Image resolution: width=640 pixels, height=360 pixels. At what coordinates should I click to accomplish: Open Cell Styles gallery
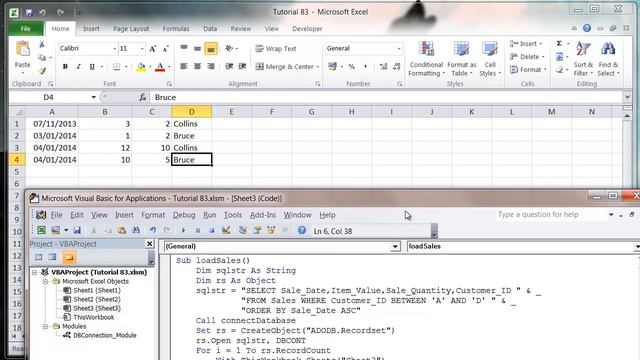click(490, 59)
